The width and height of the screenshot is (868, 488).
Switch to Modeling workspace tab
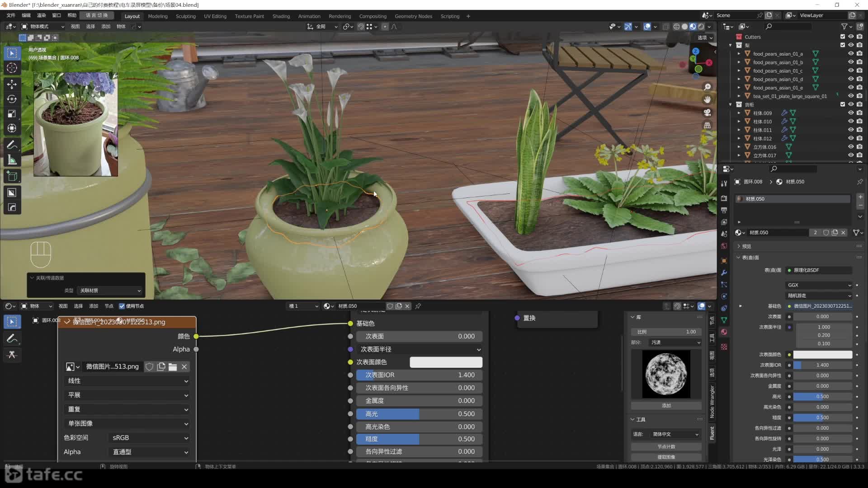(158, 16)
